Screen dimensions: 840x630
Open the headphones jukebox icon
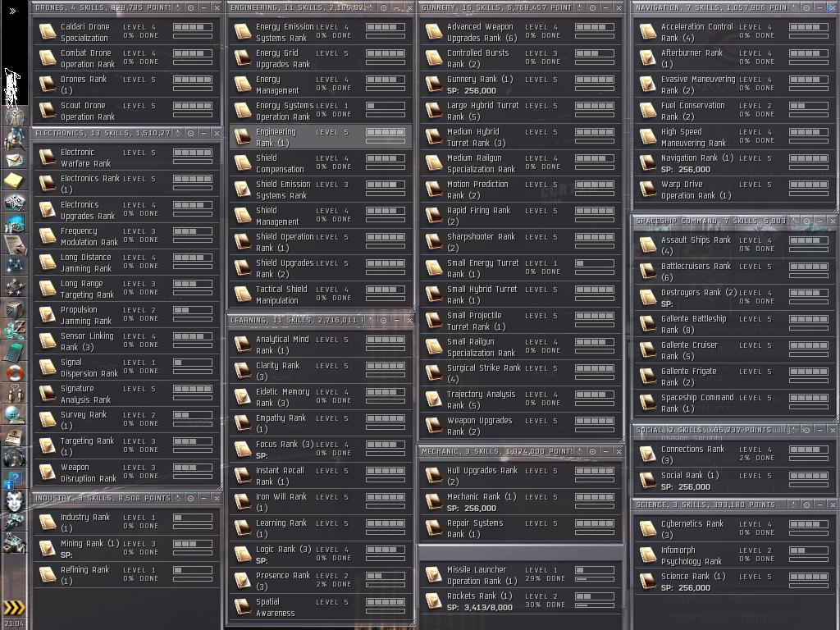pos(15,457)
